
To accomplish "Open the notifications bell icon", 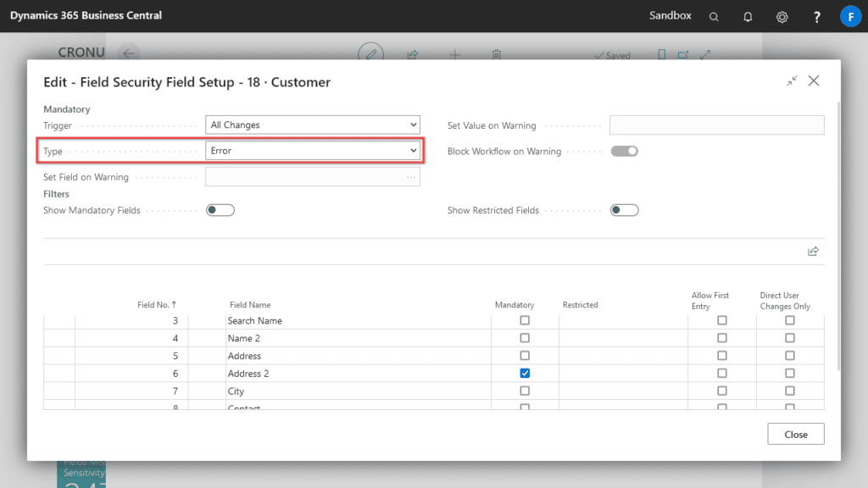I will click(x=748, y=16).
